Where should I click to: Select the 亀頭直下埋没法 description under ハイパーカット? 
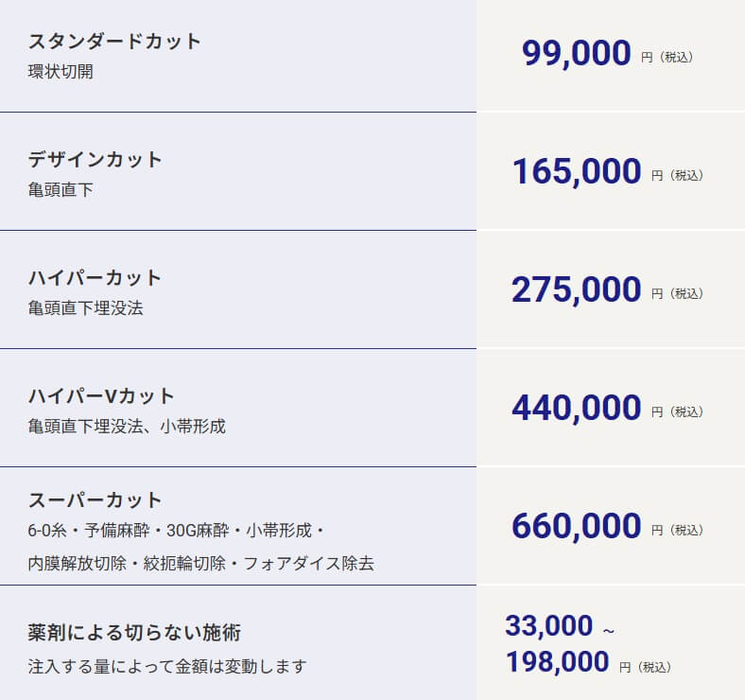click(x=86, y=308)
